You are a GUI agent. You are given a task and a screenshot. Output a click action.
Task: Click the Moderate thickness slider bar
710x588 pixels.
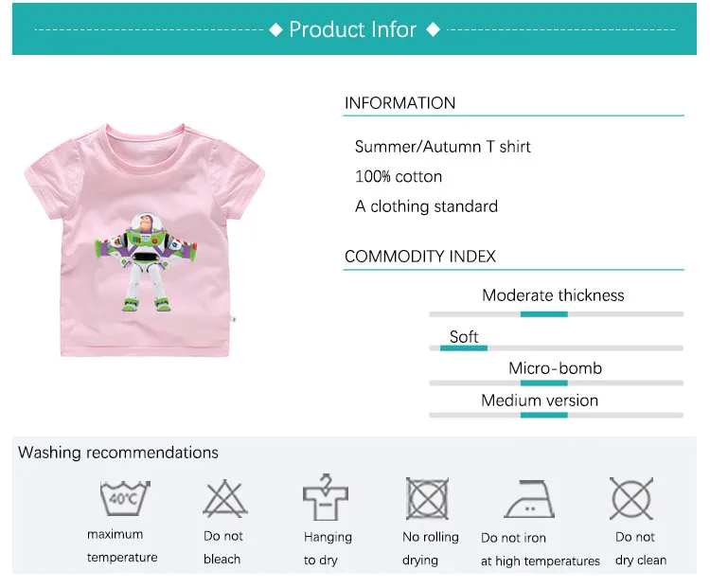click(x=556, y=314)
